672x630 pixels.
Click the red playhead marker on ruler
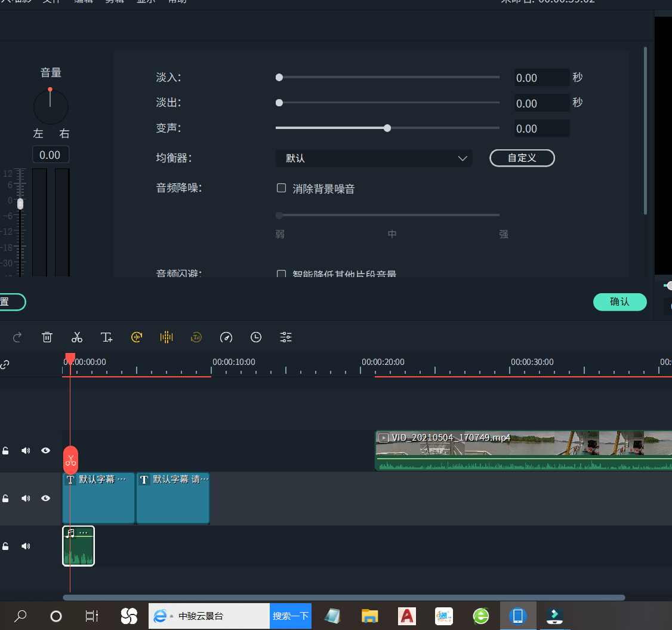pyautogui.click(x=70, y=359)
